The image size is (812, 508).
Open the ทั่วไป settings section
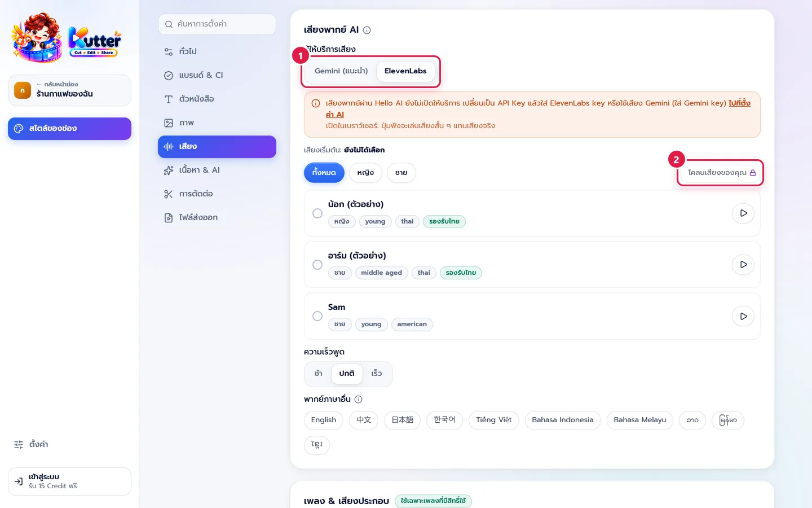[x=217, y=51]
